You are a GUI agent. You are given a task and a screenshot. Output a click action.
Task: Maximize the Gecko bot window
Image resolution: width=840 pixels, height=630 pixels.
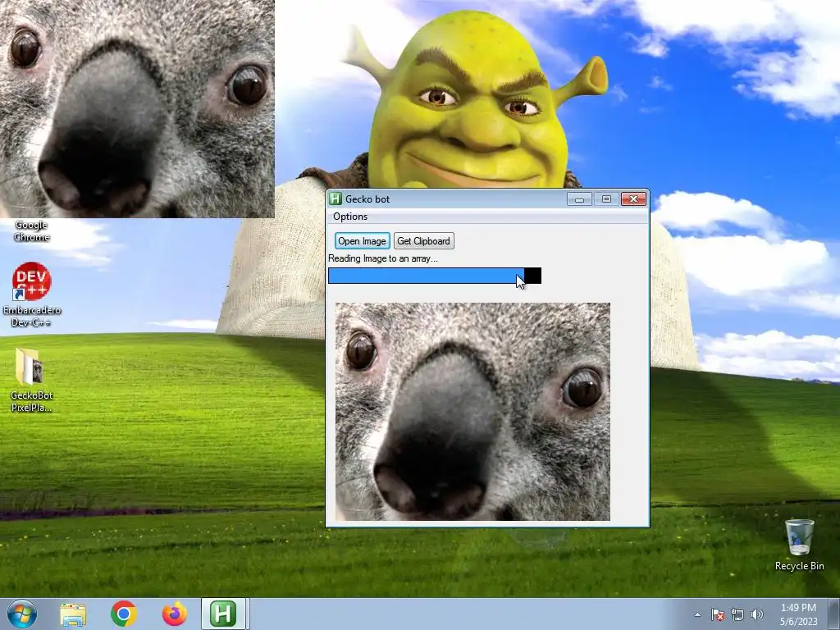606,199
